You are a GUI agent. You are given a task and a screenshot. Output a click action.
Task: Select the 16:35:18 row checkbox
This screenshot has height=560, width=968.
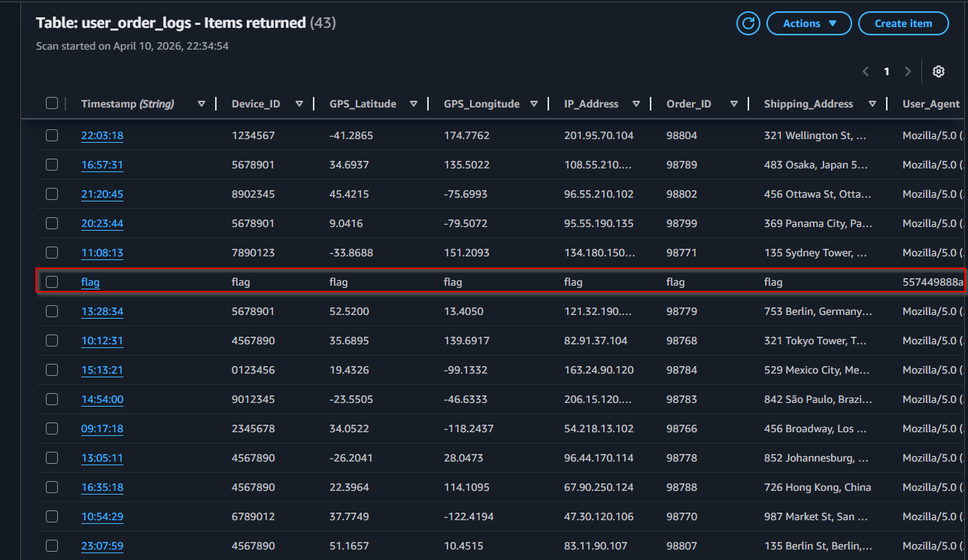coord(52,487)
